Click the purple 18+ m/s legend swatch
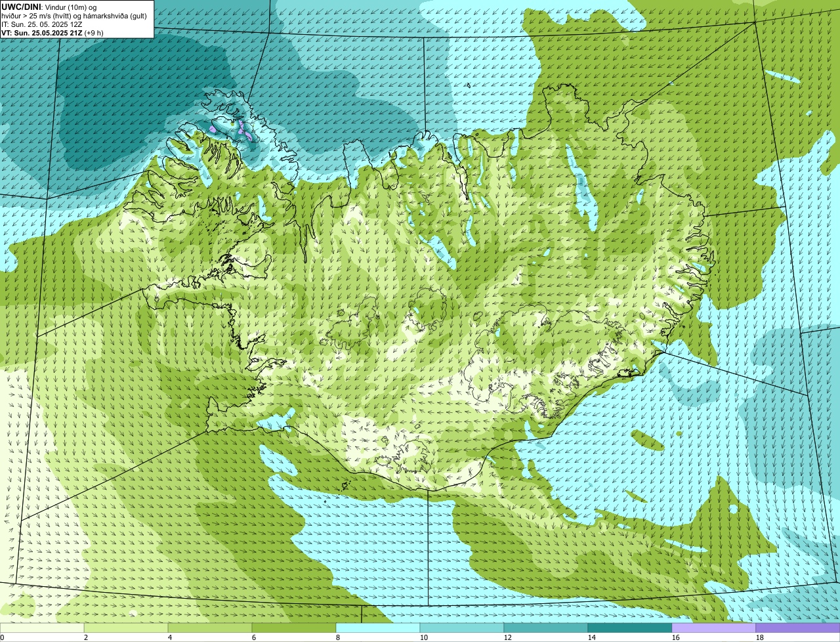840x642 pixels. click(798, 628)
